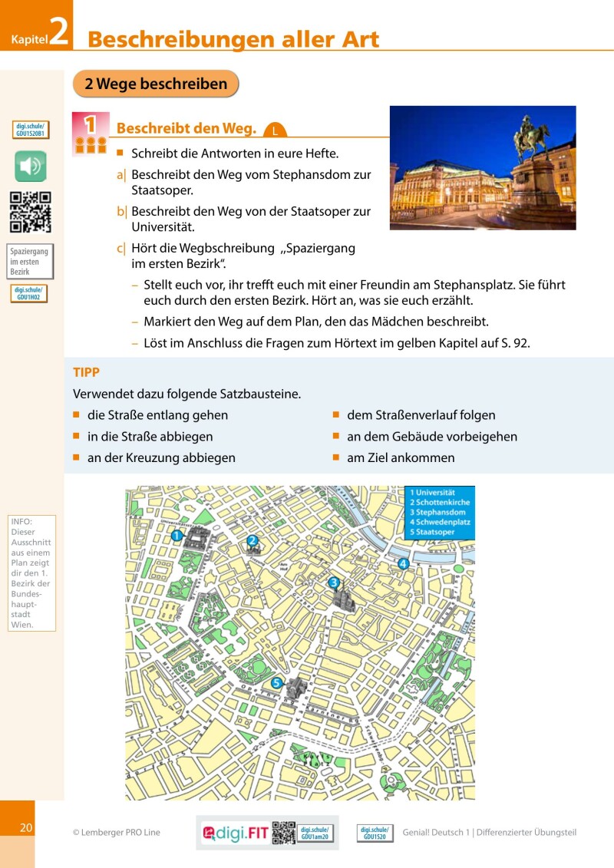Click map marker 5 Staatsoper
Screen dimensions: 614x868
coord(277,683)
